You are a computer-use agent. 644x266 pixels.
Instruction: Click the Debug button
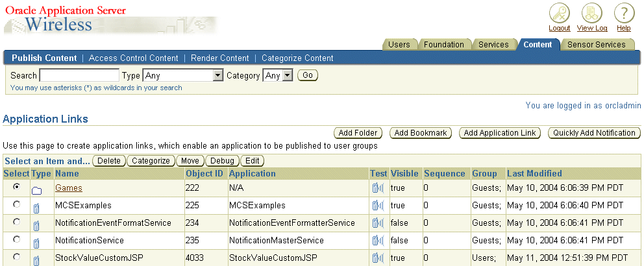tap(222, 161)
